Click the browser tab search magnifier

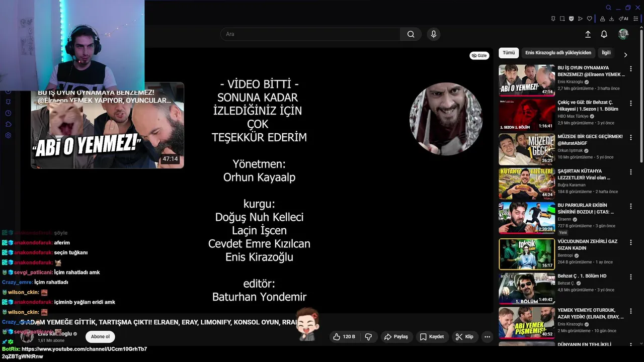[608, 8]
